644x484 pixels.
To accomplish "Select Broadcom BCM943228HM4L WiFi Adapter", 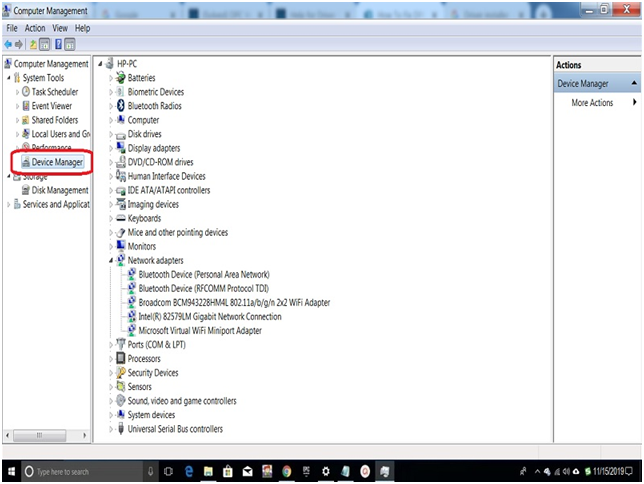I will click(234, 302).
